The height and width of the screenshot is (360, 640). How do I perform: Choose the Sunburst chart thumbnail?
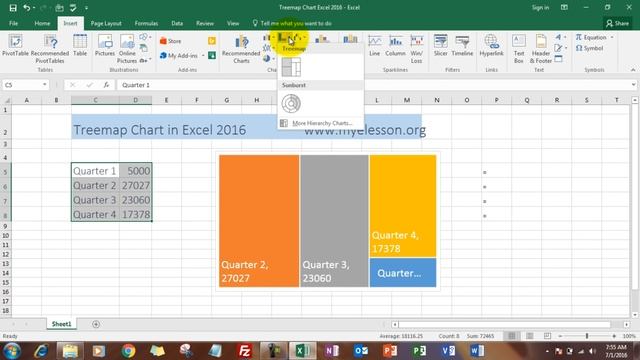pos(291,103)
